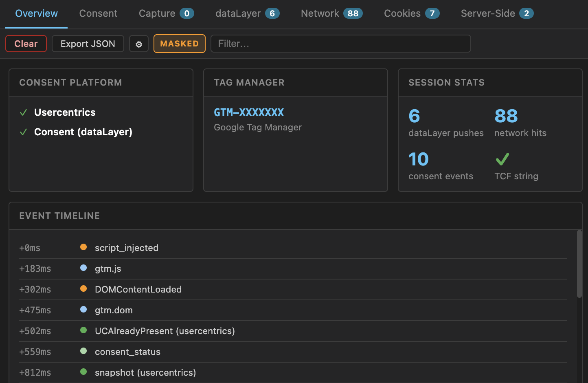Export session as JSON
This screenshot has width=588, height=383.
tap(88, 44)
